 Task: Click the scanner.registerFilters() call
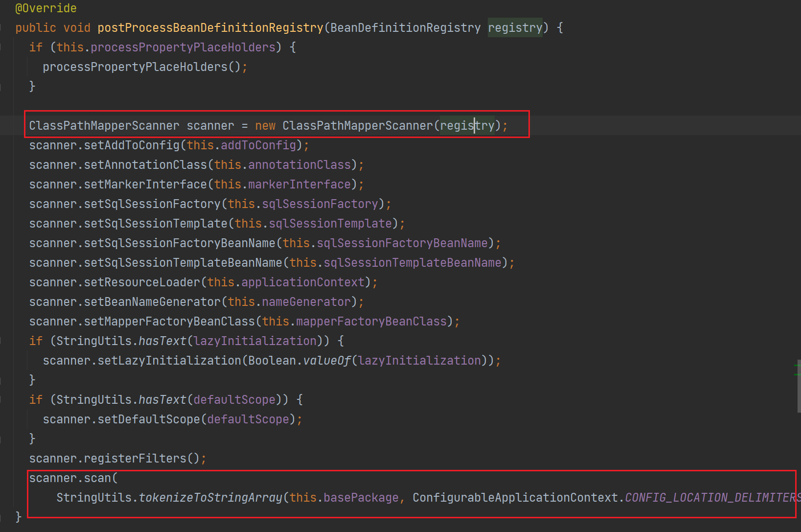click(117, 459)
